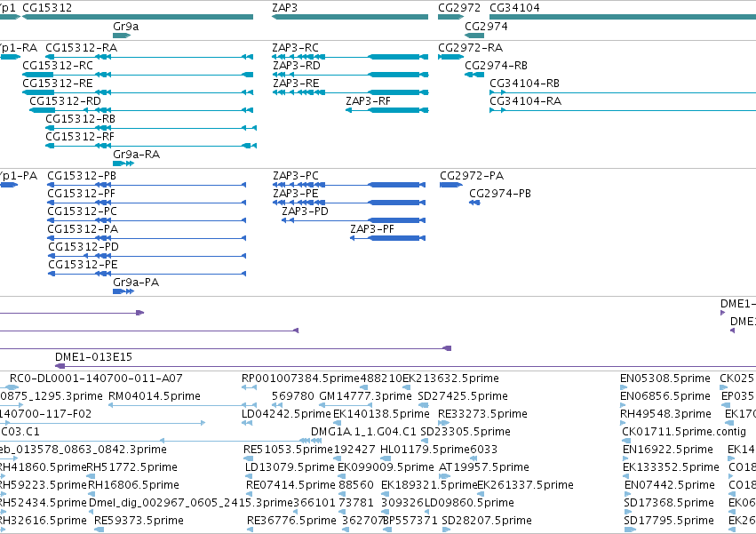The height and width of the screenshot is (534, 756).
Task: Select protein ZAP3-PE label
Action: (296, 194)
